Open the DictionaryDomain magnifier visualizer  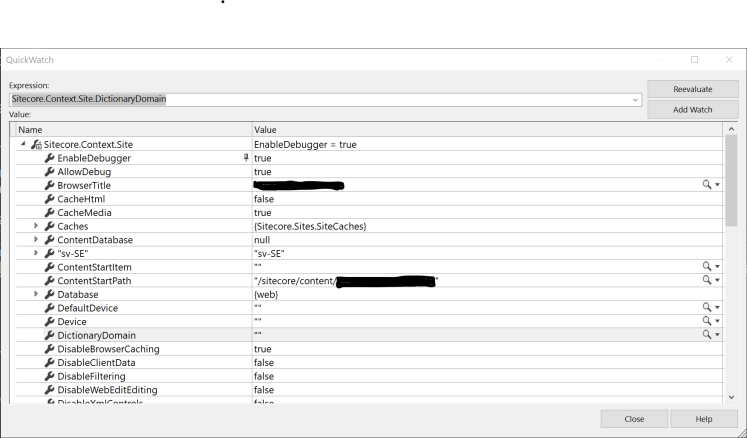coord(706,335)
